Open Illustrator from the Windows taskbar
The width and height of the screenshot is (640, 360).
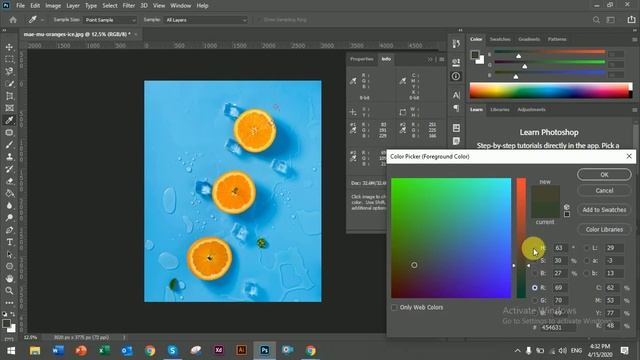[x=241, y=350]
